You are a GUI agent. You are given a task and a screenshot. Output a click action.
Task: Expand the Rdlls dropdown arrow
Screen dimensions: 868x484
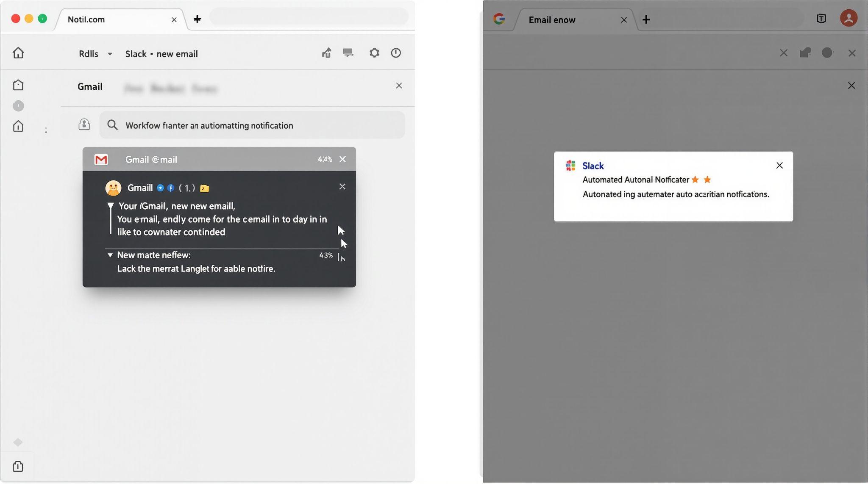coord(110,54)
